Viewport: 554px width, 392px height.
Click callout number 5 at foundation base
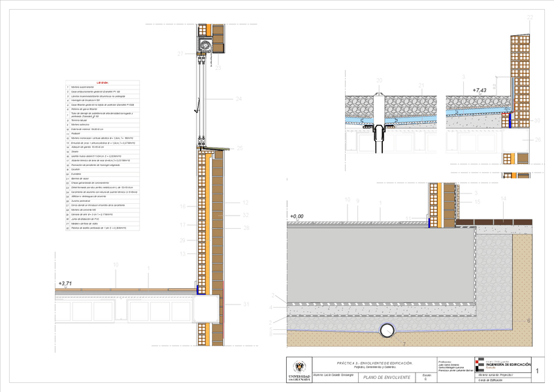[x=271, y=329]
